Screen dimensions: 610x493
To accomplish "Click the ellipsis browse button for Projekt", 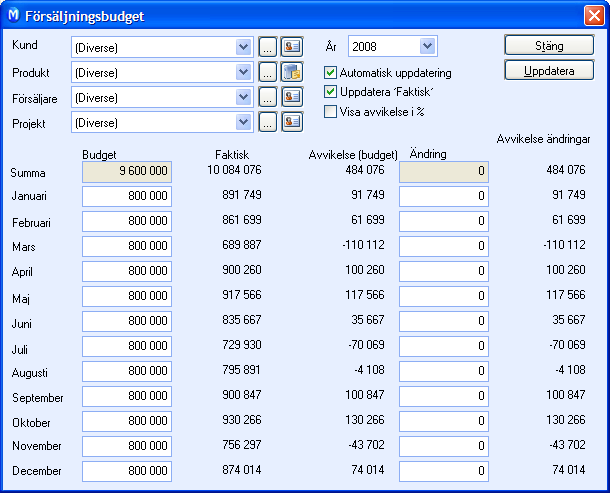I will 267,122.
